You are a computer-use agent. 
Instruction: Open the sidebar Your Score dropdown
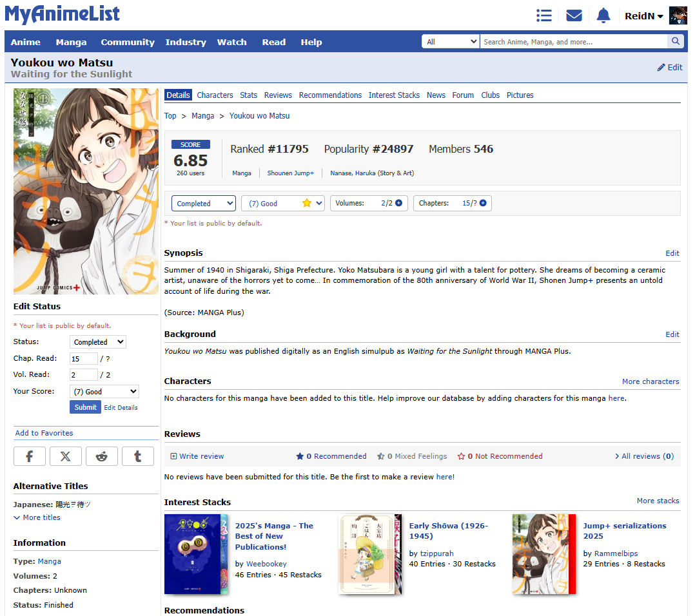click(104, 392)
